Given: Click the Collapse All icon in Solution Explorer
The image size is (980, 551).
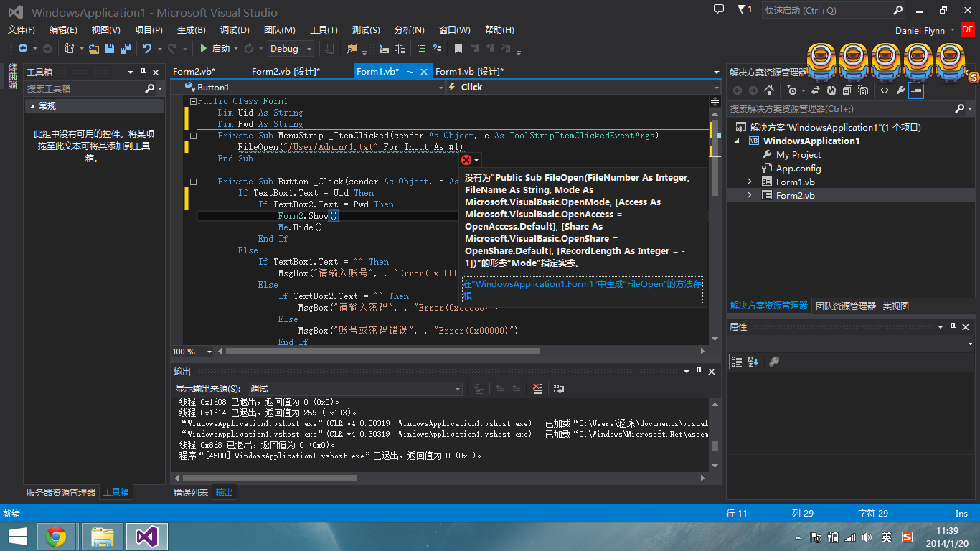Looking at the screenshot, I should point(847,90).
